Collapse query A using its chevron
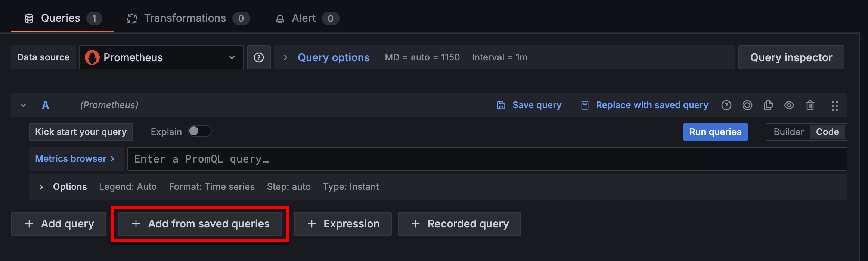This screenshot has width=868, height=261. [x=23, y=105]
